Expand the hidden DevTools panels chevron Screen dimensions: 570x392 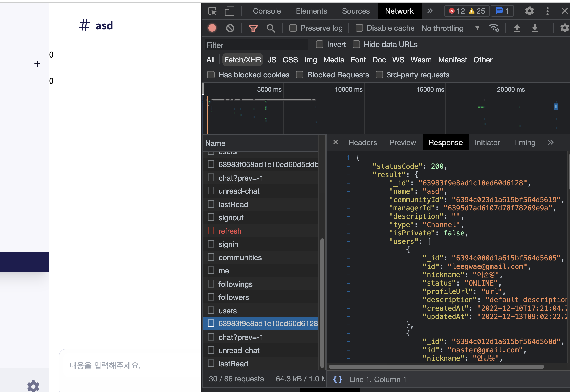point(429,11)
